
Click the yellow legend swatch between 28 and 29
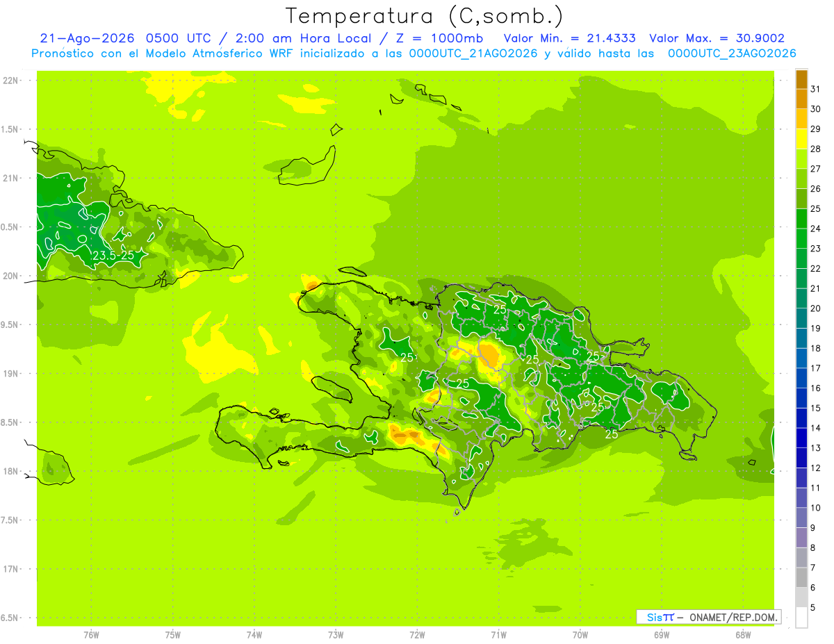pos(801,139)
